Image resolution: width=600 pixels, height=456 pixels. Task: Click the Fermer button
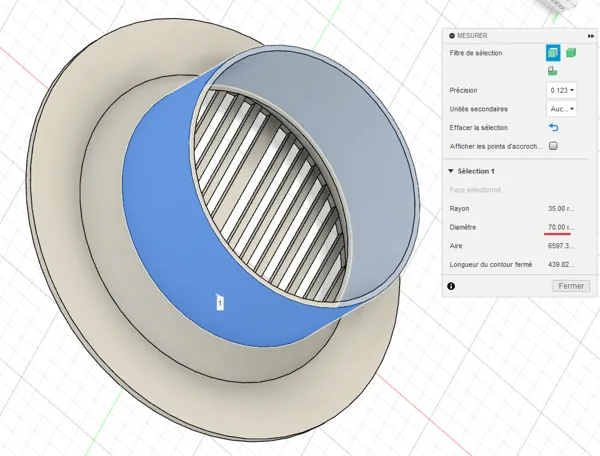point(571,286)
